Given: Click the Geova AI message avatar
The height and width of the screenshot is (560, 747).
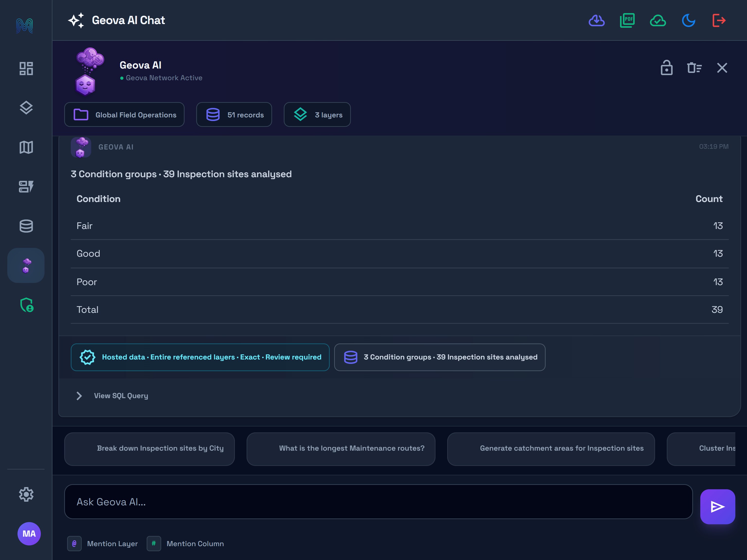Looking at the screenshot, I should [81, 147].
